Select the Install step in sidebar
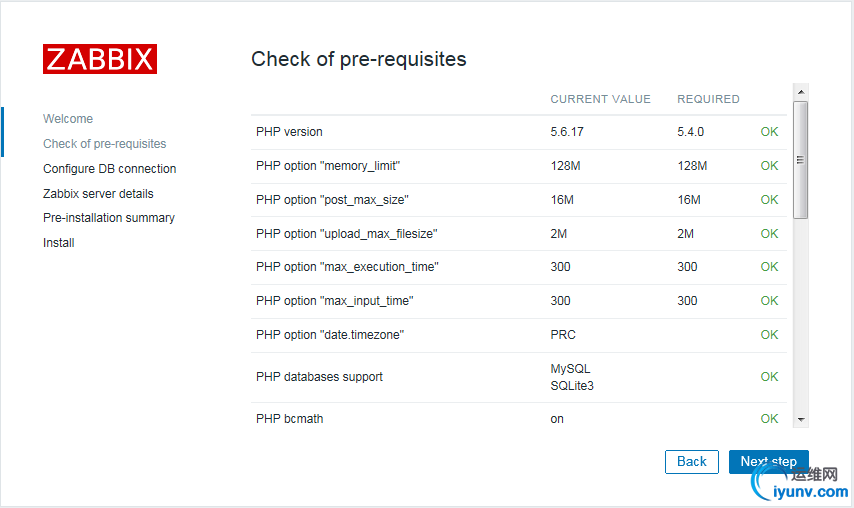854x508 pixels. coord(59,243)
